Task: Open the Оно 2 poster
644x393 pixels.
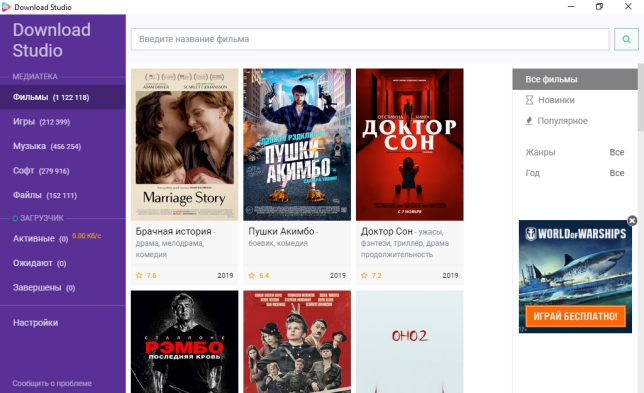Action: (409, 342)
